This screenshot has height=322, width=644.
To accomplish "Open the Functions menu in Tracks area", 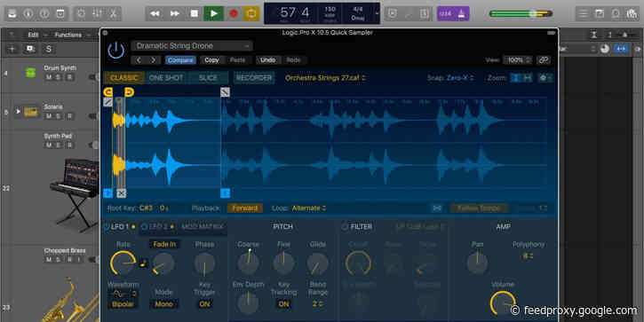I will click(x=68, y=35).
